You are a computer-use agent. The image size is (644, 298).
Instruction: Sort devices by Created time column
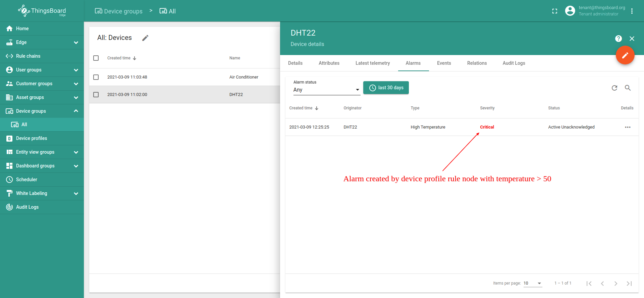coord(122,58)
